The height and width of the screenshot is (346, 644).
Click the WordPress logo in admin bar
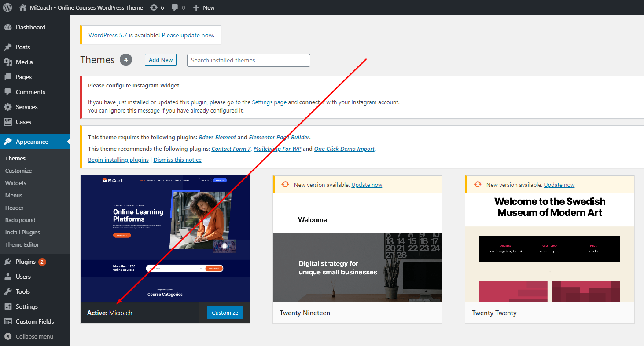pyautogui.click(x=7, y=7)
